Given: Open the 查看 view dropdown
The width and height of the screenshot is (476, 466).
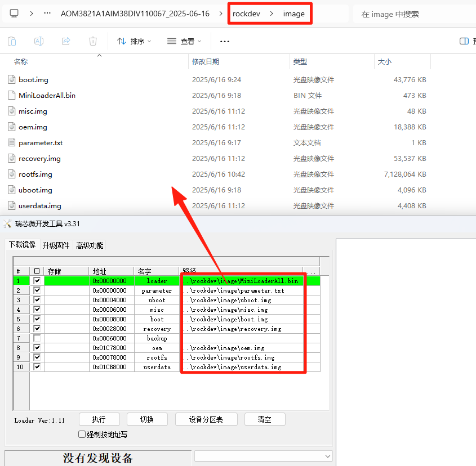Looking at the screenshot, I should pyautogui.click(x=185, y=41).
